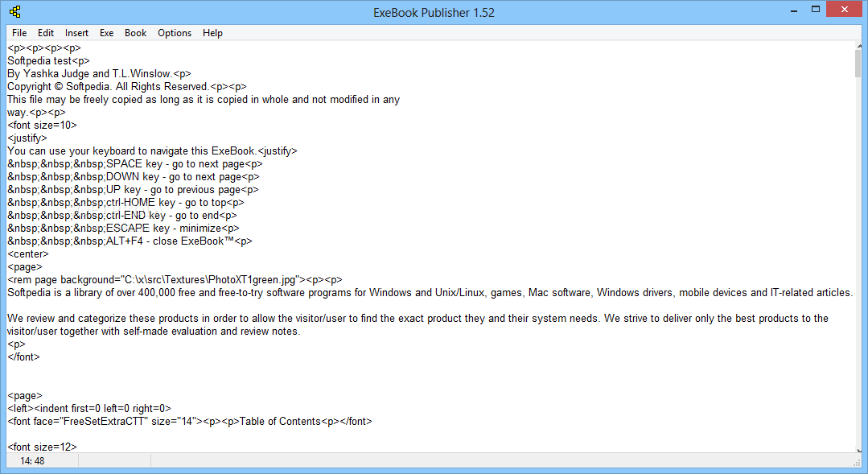The height and width of the screenshot is (474, 868).
Task: Click the 'Copyright © Softpedia' line
Action: [x=127, y=86]
